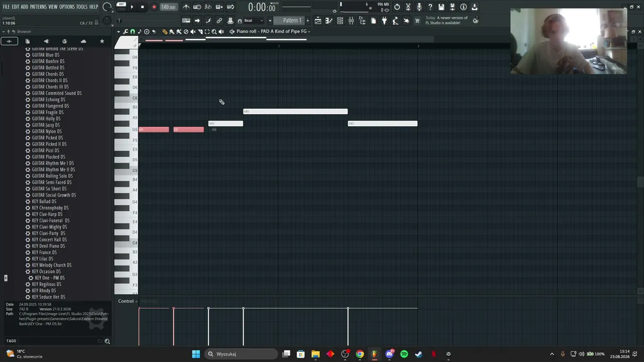644x362 pixels.
Task: Toggle the piano roll magnet snap icon
Action: click(132, 32)
